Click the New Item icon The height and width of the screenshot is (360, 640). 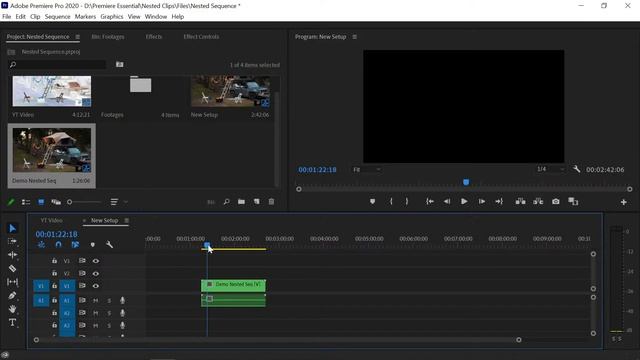coord(256,202)
